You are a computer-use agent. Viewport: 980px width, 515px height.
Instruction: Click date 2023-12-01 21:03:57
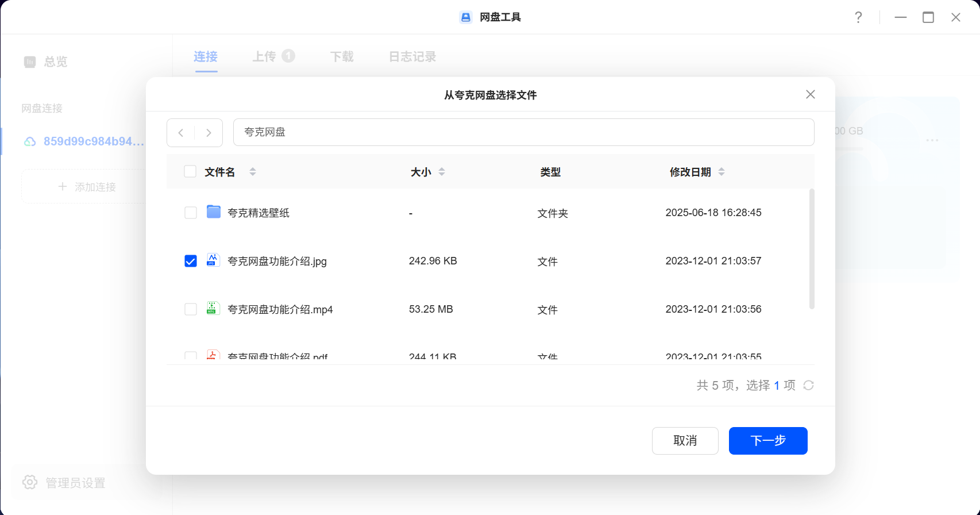pos(713,261)
